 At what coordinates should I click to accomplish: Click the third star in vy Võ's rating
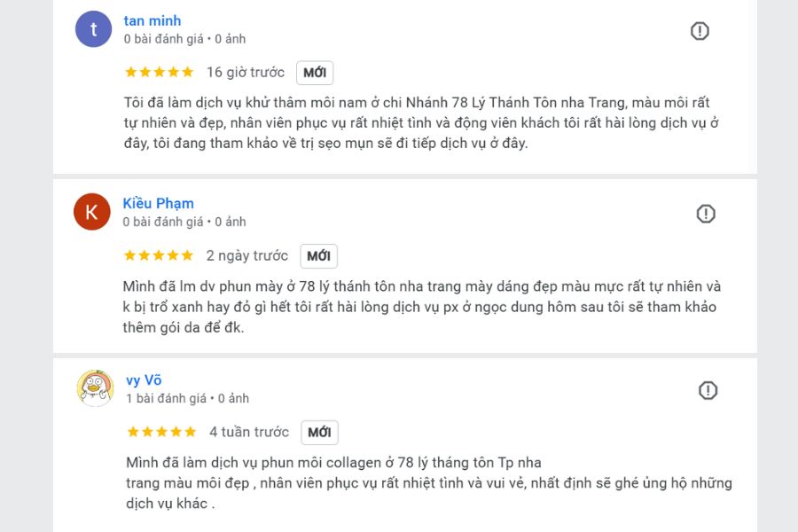(160, 432)
